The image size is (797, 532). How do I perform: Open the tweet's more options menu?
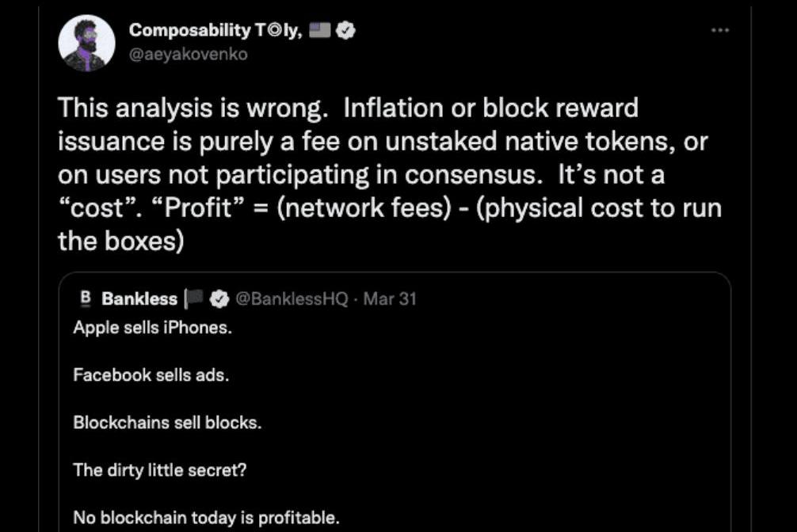pos(719,29)
